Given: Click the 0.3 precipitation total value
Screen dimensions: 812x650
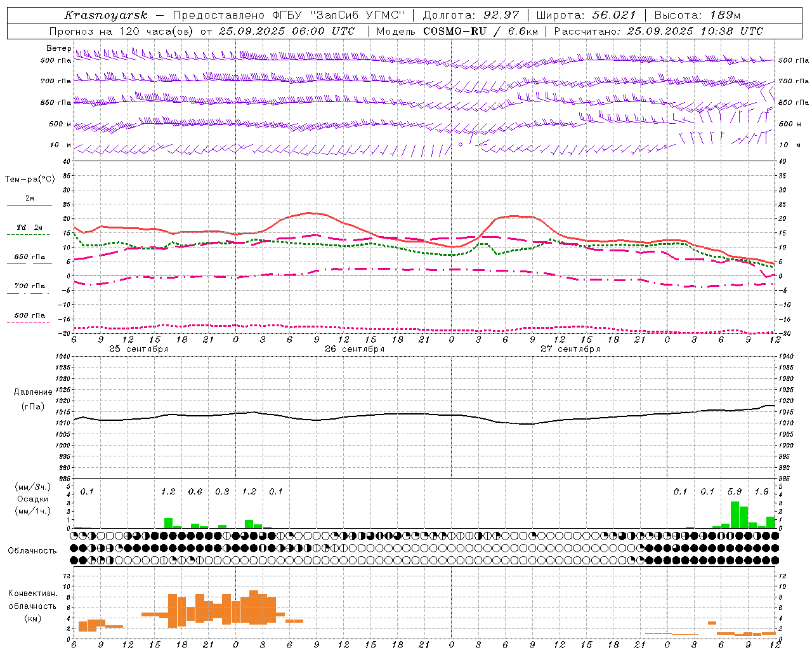Looking at the screenshot, I should click(x=222, y=491).
